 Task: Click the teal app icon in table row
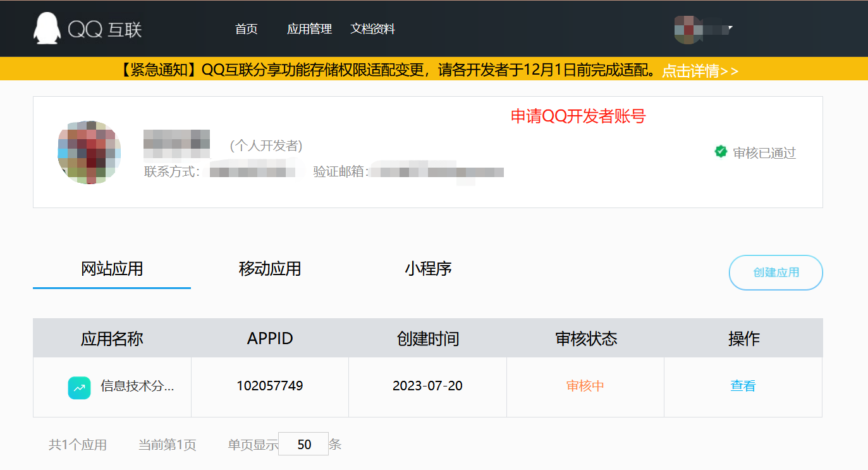79,387
